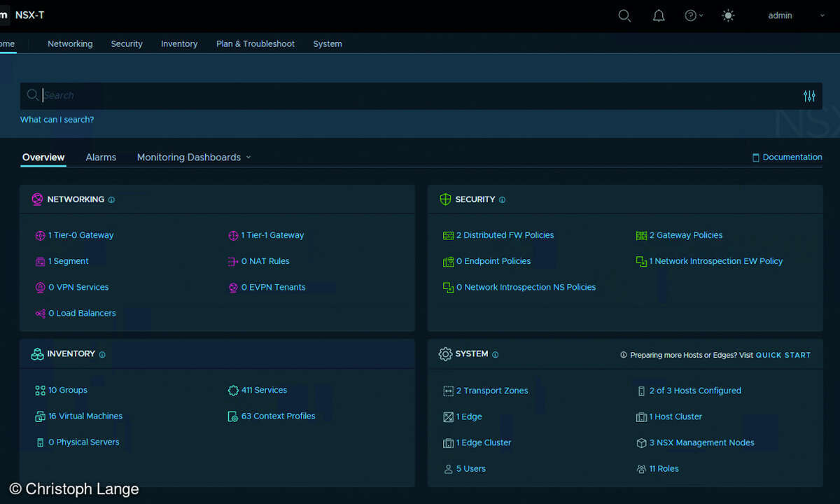Open 2 Transport Zones link

pyautogui.click(x=492, y=391)
